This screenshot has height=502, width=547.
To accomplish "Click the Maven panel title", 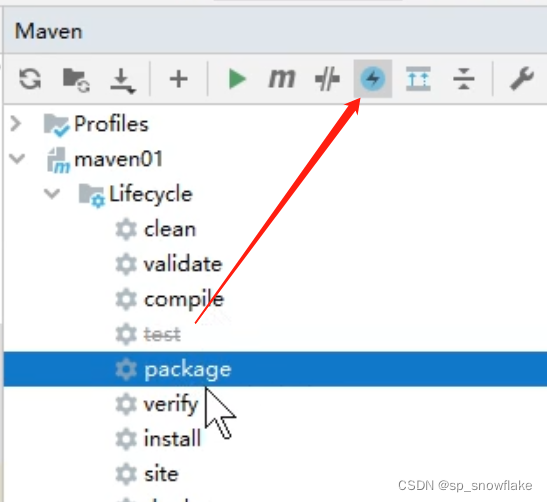I will tap(48, 31).
